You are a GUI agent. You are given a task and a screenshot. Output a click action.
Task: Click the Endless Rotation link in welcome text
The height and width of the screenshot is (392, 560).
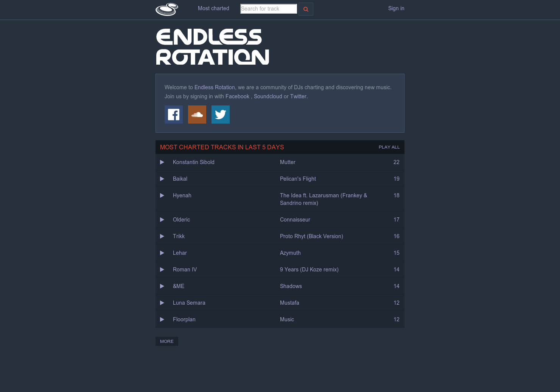tap(215, 87)
